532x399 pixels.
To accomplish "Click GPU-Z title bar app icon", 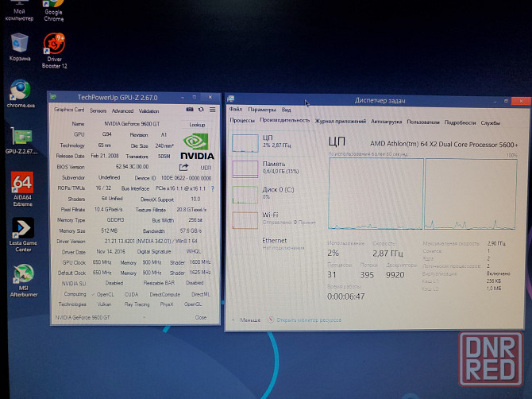I will 53,97.
